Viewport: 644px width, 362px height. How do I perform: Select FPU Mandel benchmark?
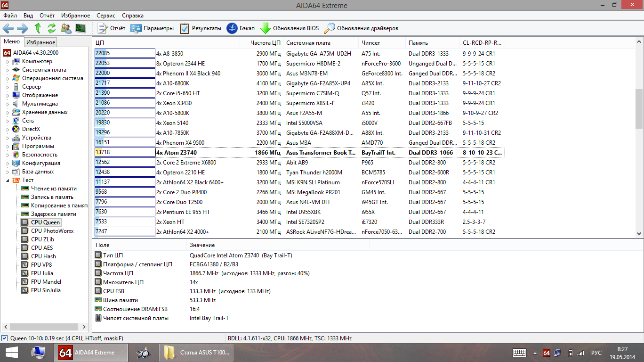46,282
